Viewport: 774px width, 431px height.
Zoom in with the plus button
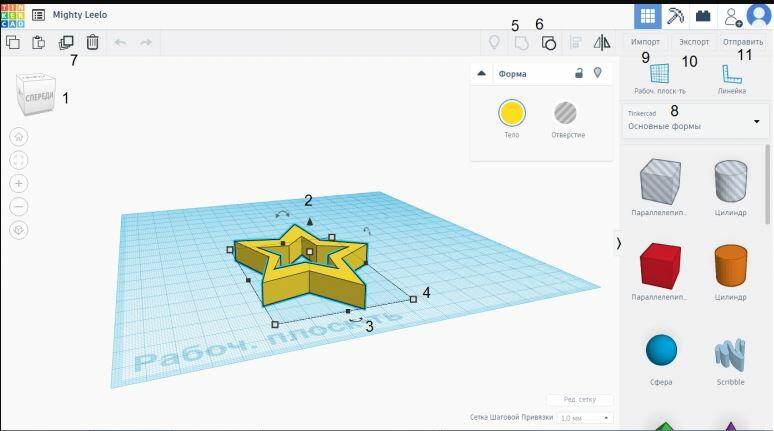[x=19, y=184]
